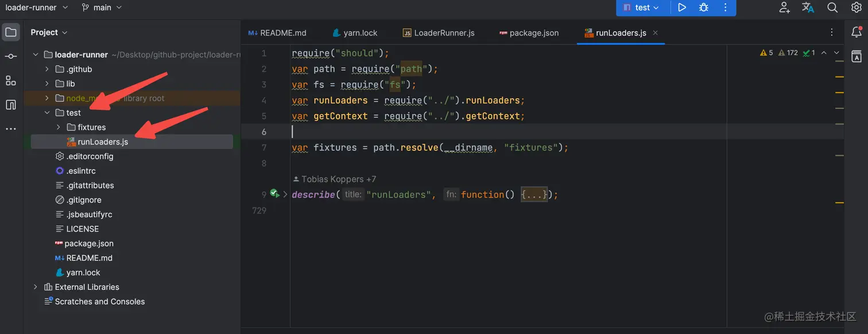
Task: Open Notifications bell in right sidebar
Action: click(856, 32)
